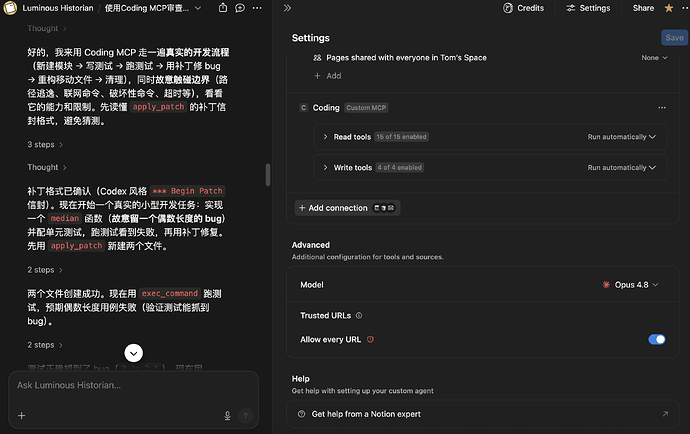Image resolution: width=690 pixels, height=434 pixels.
Task: Click the send arrow button
Action: pyautogui.click(x=246, y=416)
